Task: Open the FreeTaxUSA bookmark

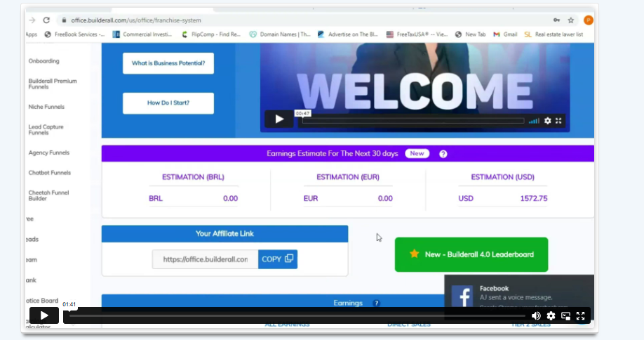Action: (417, 34)
